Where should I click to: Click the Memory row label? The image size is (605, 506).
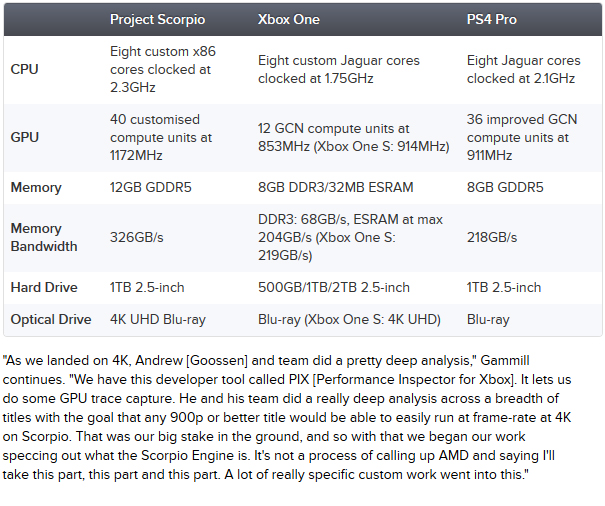36,188
